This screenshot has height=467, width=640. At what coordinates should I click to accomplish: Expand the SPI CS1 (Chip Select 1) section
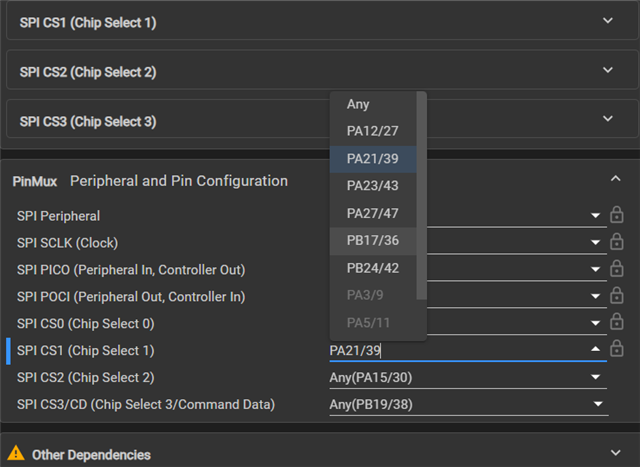click(x=608, y=20)
